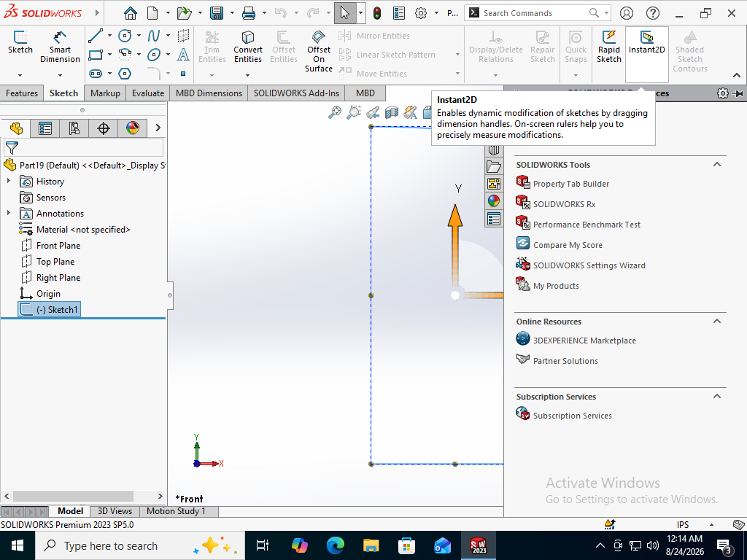This screenshot has width=747, height=560.
Task: Switch to the Features tab
Action: [22, 93]
